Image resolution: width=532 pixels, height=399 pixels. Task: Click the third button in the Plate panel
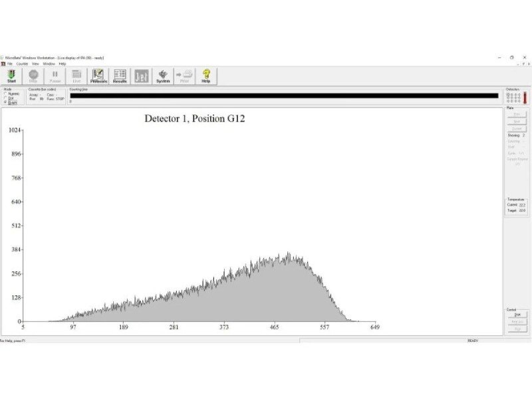coord(517,128)
